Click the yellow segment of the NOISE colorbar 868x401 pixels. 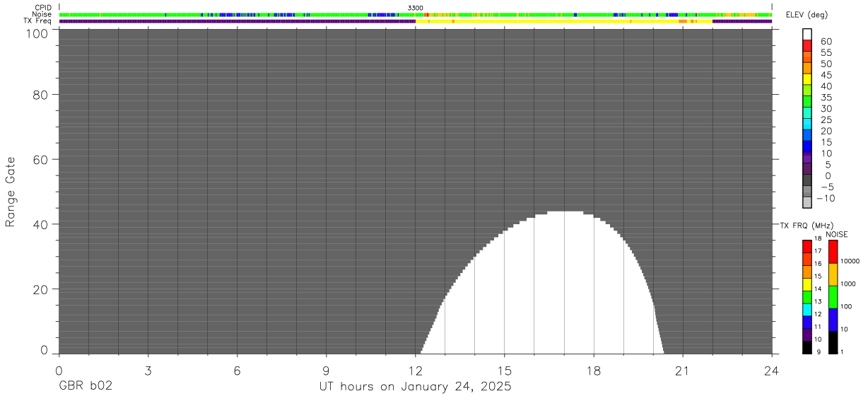(x=833, y=274)
